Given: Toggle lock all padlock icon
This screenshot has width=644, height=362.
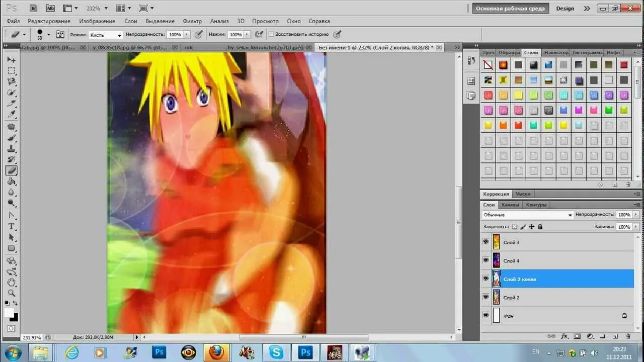Looking at the screenshot, I should (540, 227).
